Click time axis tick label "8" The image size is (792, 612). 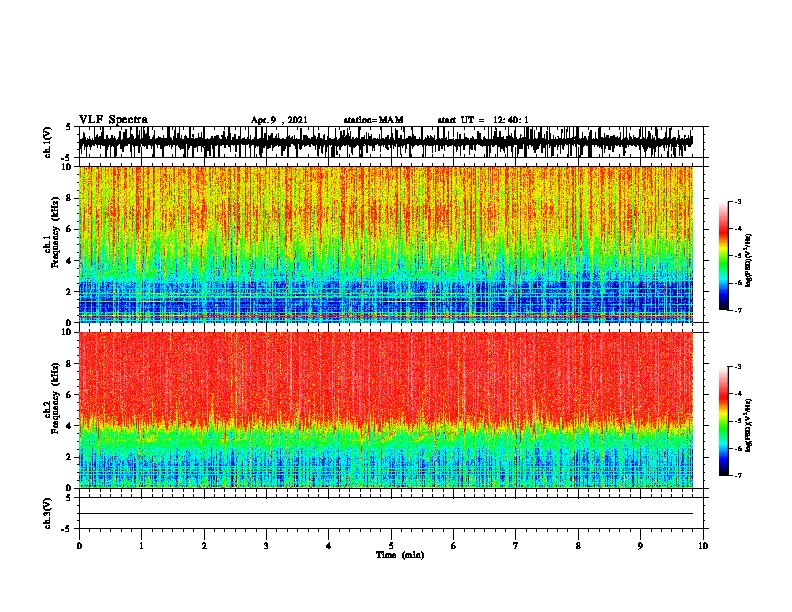coord(578,546)
